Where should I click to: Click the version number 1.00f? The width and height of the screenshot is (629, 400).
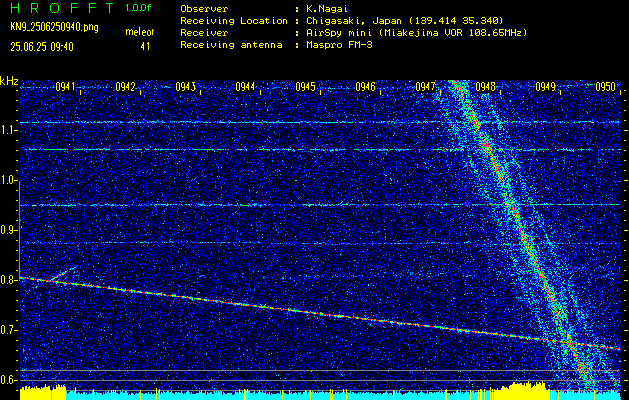pyautogui.click(x=138, y=8)
